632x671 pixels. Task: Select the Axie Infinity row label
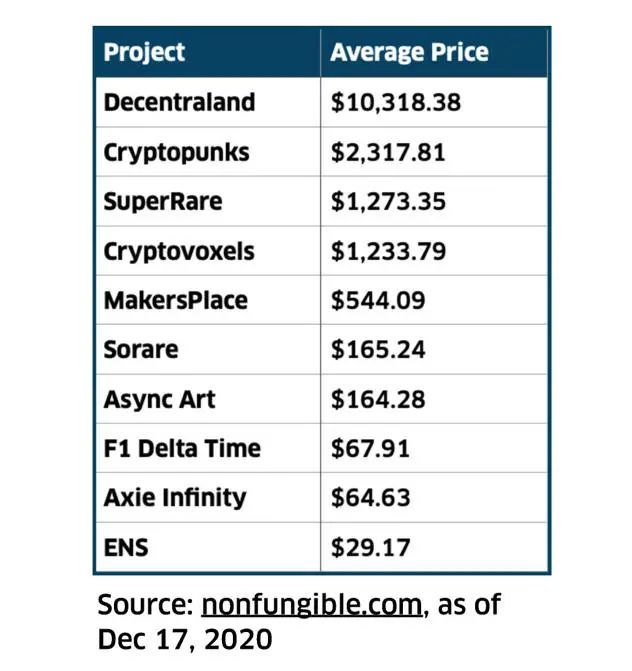point(174,498)
